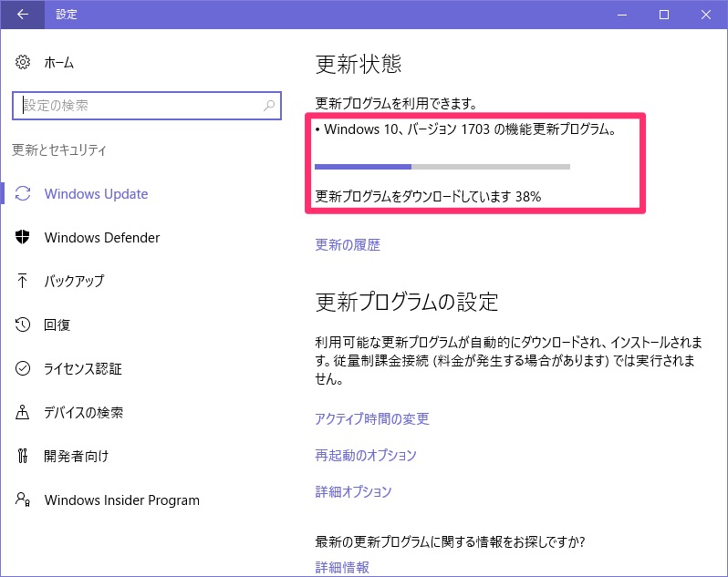Click the Home gear icon
This screenshot has width=728, height=577.
tap(23, 62)
